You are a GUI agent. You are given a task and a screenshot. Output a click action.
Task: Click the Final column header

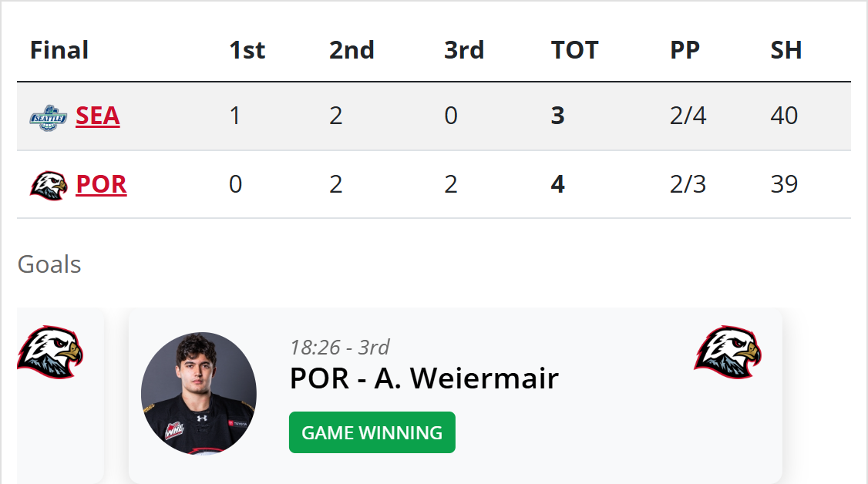[59, 51]
